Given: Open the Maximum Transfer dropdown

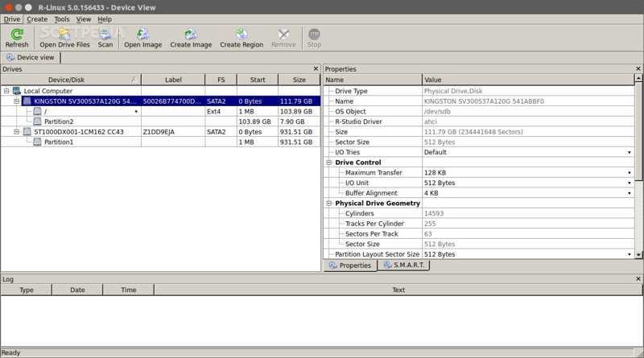Looking at the screenshot, I should [630, 173].
